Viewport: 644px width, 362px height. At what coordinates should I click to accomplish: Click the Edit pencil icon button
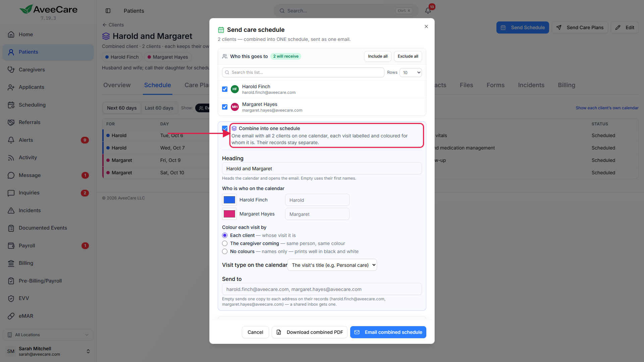pyautogui.click(x=625, y=27)
